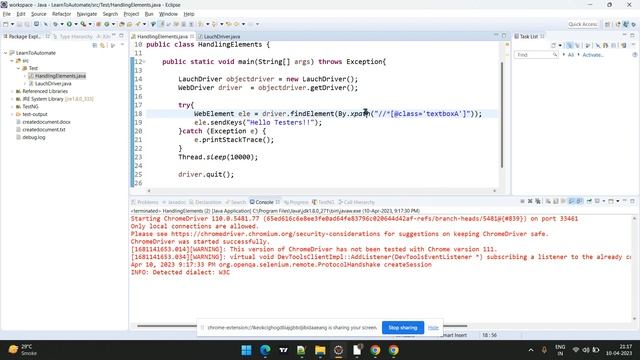The image size is (640, 360).
Task: Click the Eclipse icon on the taskbar
Action: click(338, 350)
